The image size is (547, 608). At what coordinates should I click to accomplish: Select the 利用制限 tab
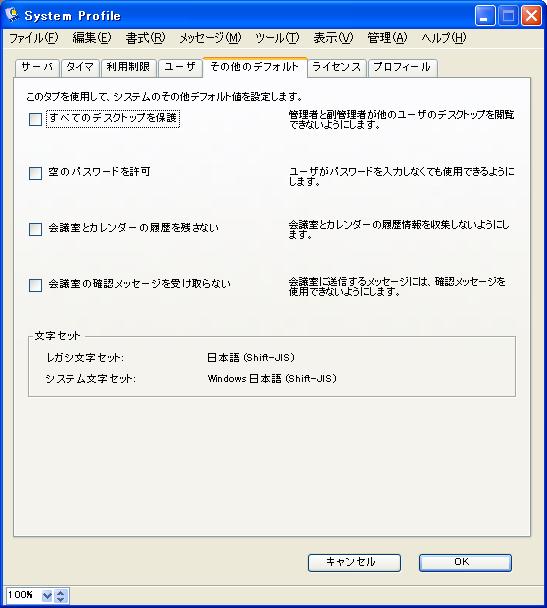pos(128,67)
